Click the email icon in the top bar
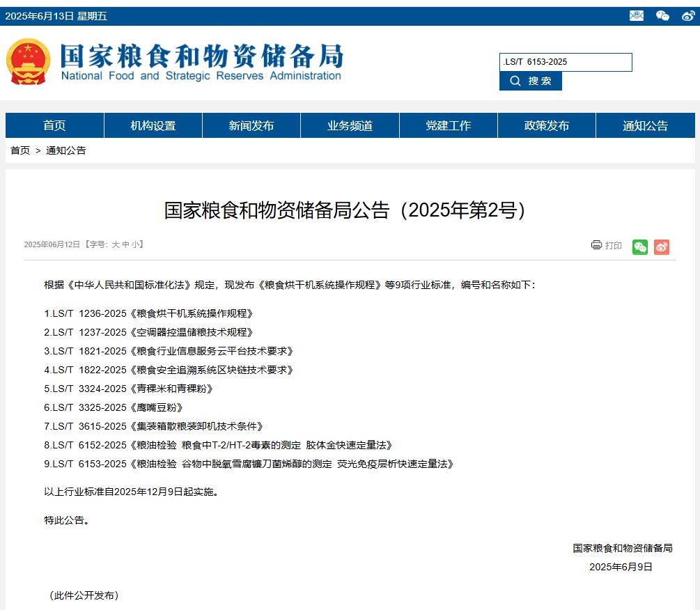700x610 pixels. click(x=636, y=15)
